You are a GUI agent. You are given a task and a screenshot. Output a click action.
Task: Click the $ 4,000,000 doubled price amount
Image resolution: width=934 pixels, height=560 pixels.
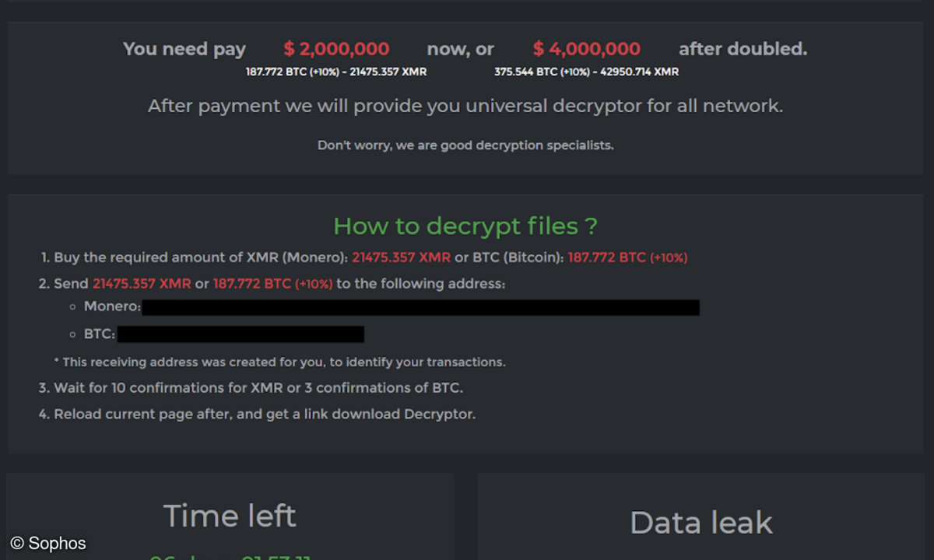point(587,49)
